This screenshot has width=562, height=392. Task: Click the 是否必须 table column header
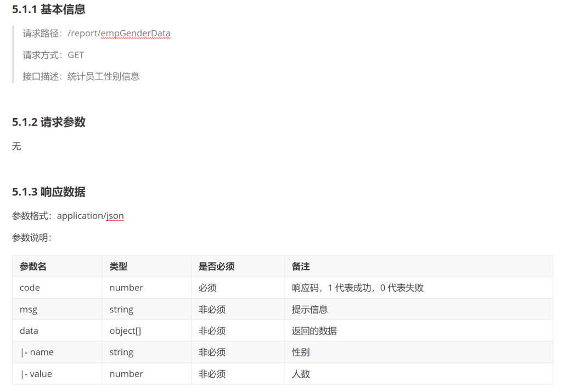point(216,266)
